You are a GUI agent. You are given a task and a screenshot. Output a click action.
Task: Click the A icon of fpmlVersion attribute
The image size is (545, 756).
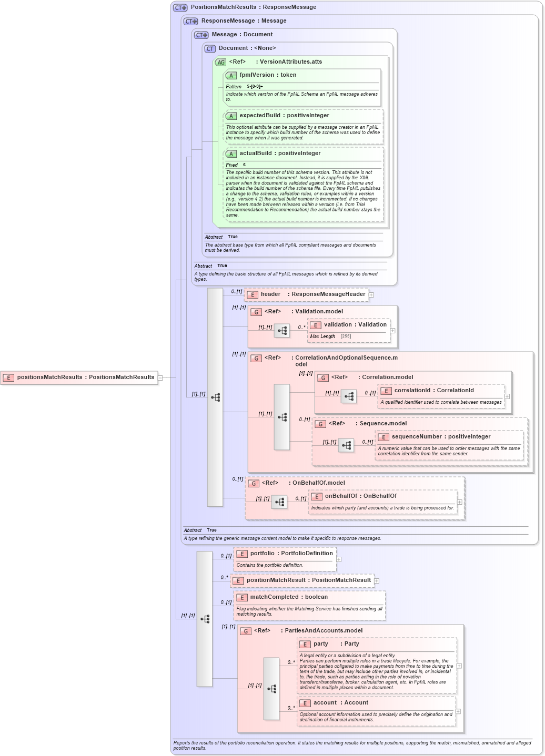(x=231, y=75)
